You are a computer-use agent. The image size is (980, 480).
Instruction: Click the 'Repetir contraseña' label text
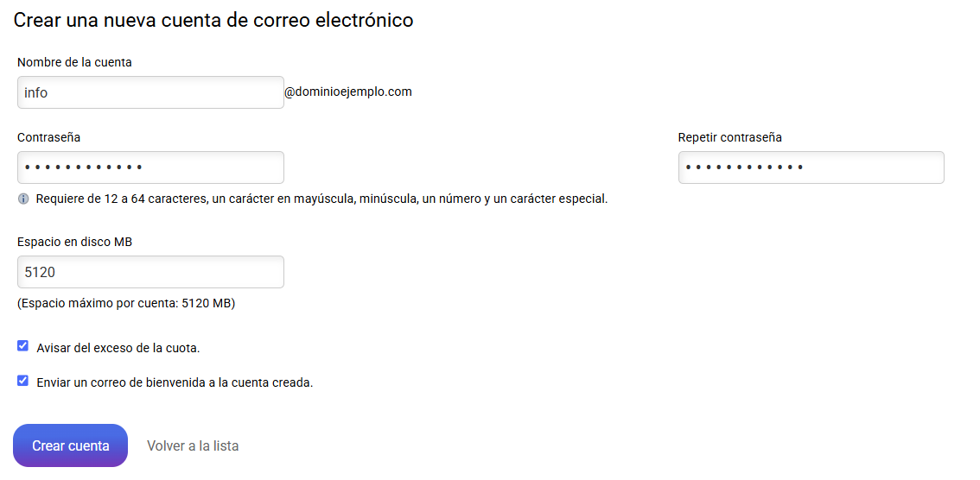point(730,137)
